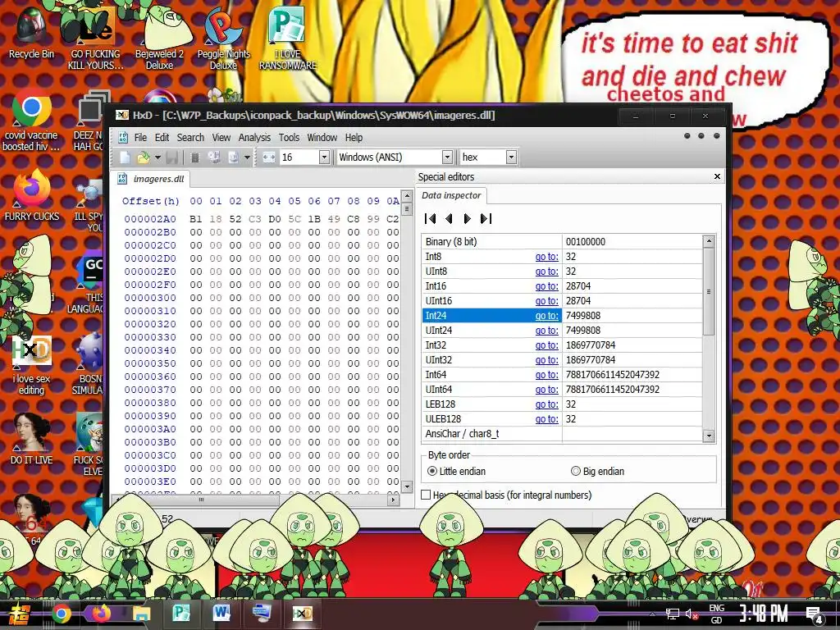Image resolution: width=840 pixels, height=630 pixels.
Task: Click the Open file folder icon
Action: point(143,157)
